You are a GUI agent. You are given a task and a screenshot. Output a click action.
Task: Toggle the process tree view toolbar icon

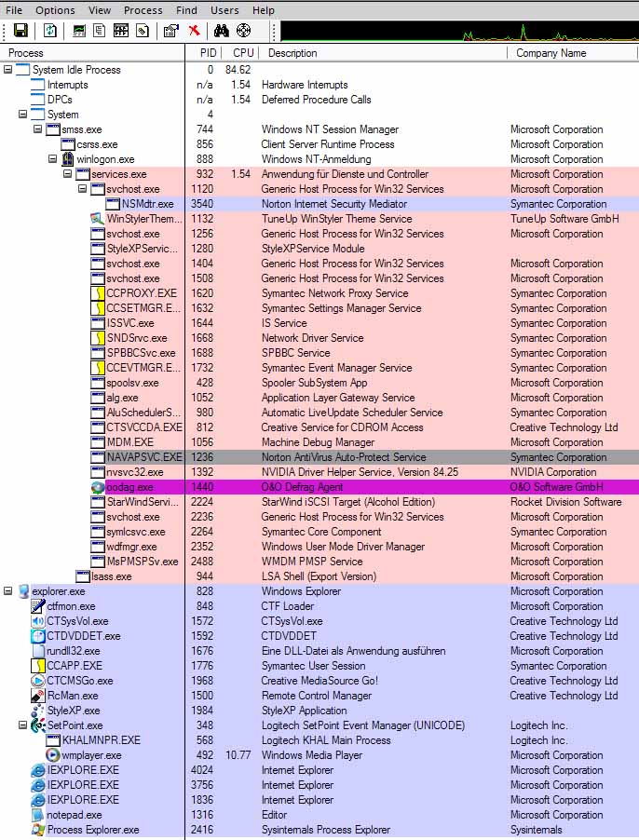tap(100, 31)
